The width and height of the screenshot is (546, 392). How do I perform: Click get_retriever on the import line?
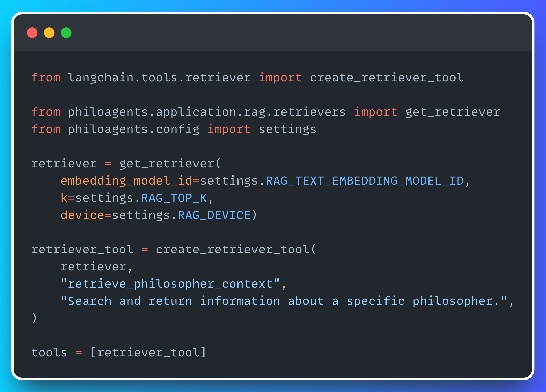point(453,112)
